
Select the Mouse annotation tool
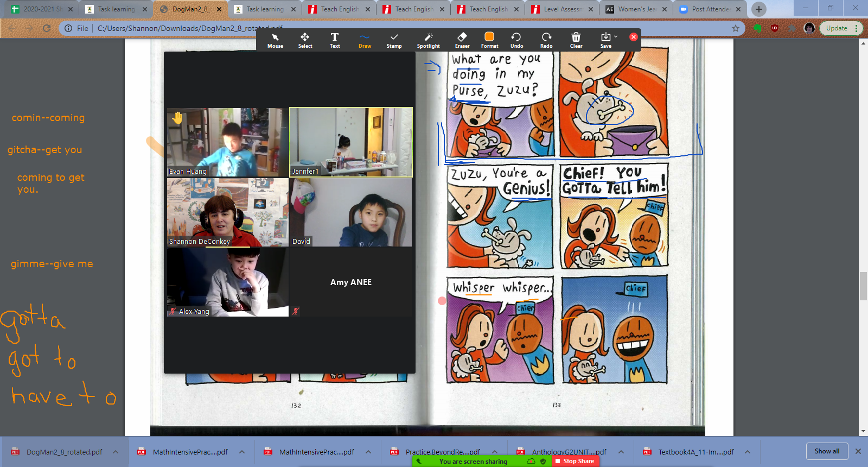click(275, 40)
